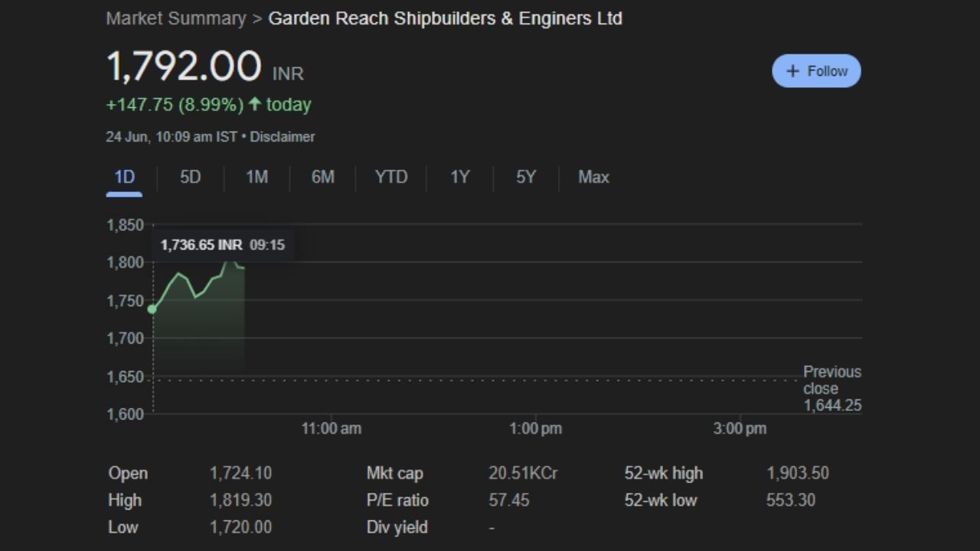Click the +147.75 (8.99%) change text

[175, 104]
